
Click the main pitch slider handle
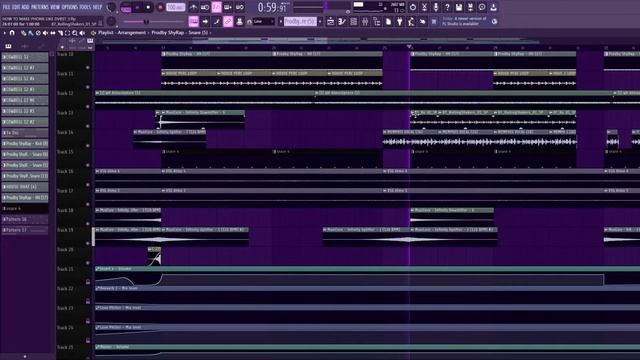[x=146, y=22]
